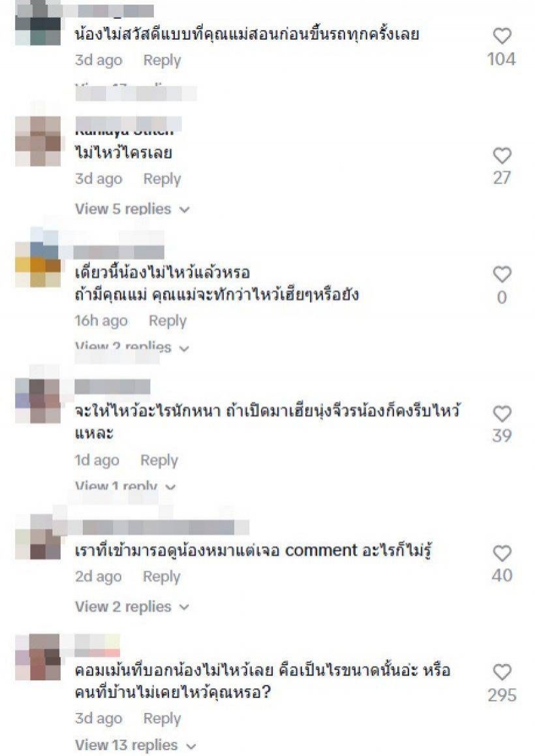Reply to the 2d ago comment

click(161, 576)
